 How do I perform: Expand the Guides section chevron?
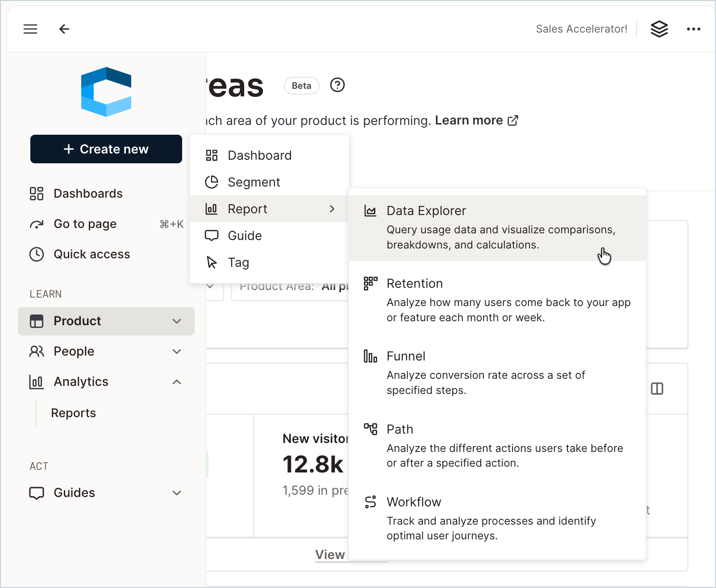177,493
